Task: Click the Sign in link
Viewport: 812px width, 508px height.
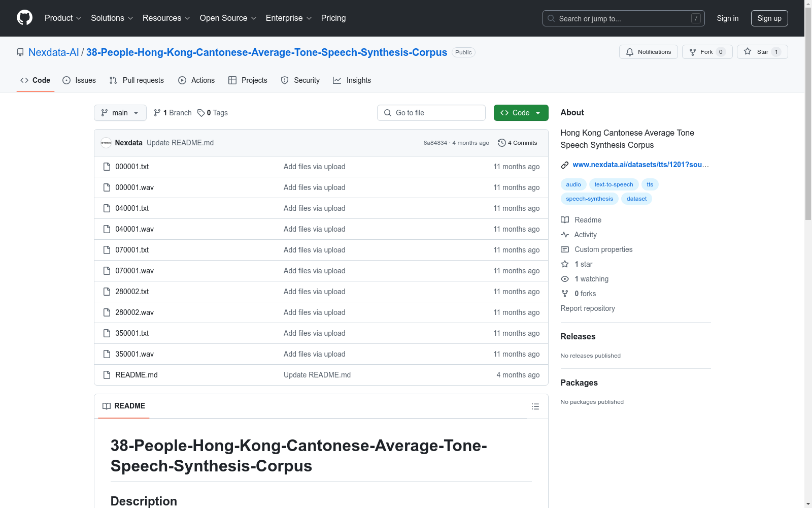Action: point(727,18)
